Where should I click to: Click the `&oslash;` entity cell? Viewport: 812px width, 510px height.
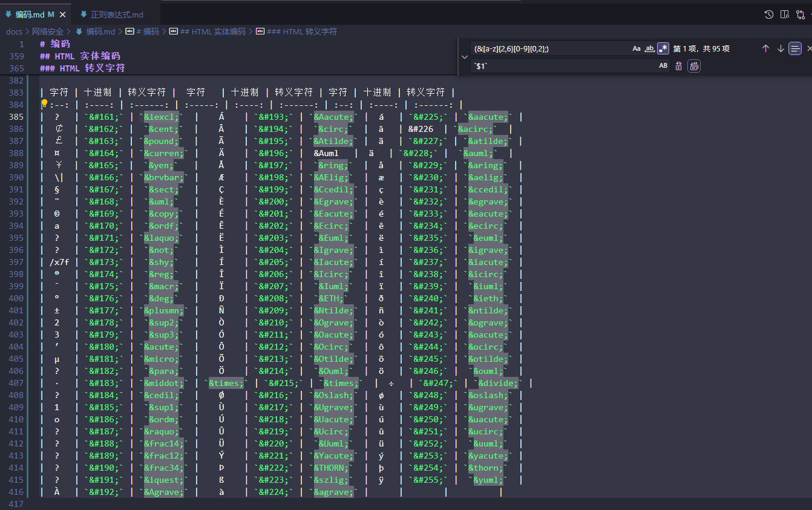(488, 394)
